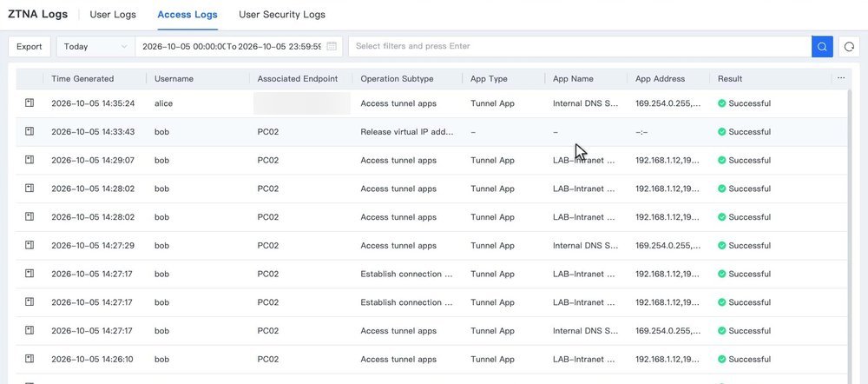The image size is (868, 384).
Task: Click the App Address column header
Action: click(x=660, y=79)
